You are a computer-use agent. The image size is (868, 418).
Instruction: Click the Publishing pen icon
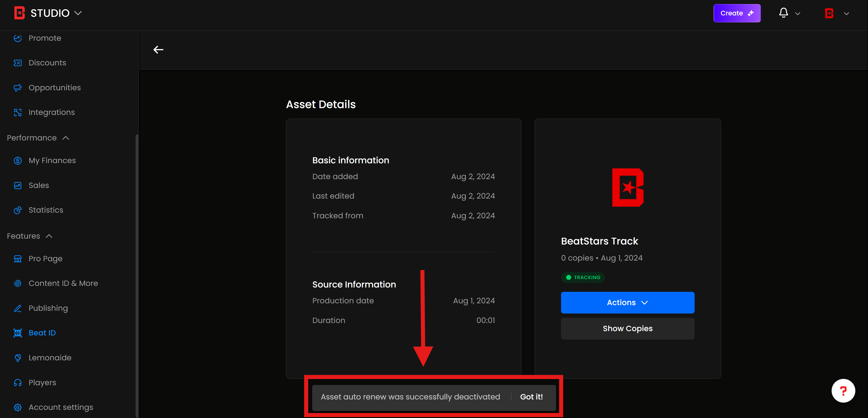18,308
